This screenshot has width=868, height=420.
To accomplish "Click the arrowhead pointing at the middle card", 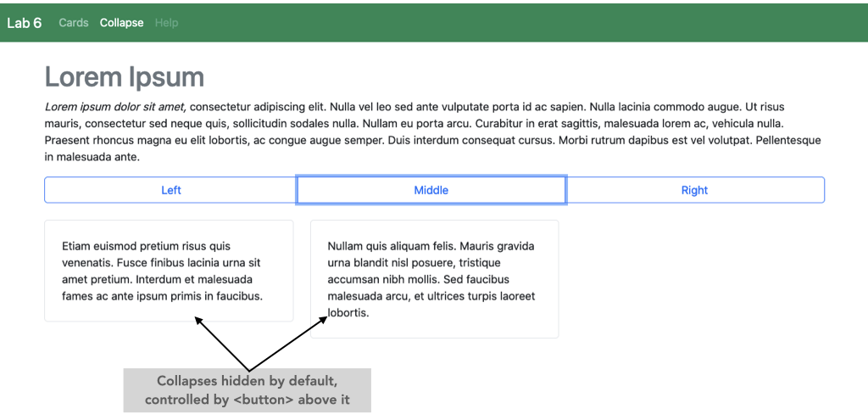I will (x=323, y=320).
